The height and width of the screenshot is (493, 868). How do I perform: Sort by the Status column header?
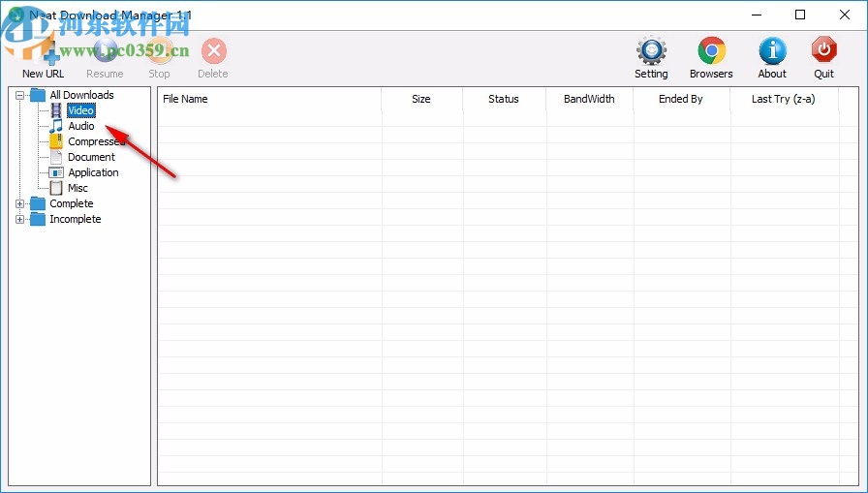pos(505,99)
